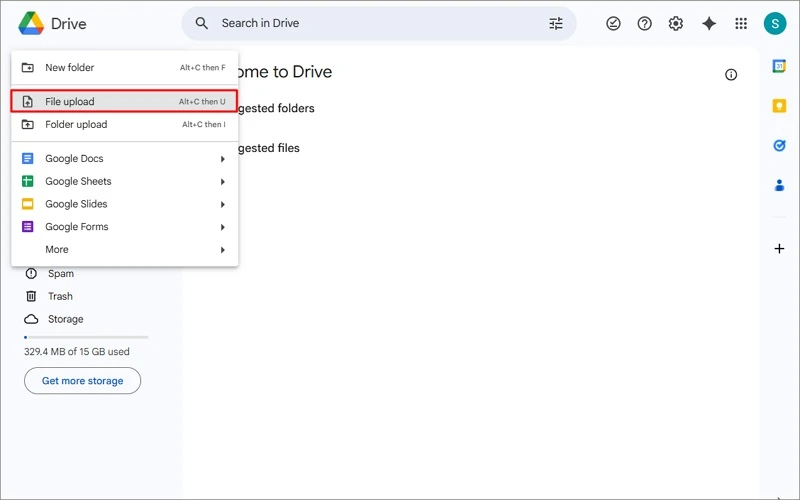Viewport: 800px width, 500px height.
Task: Click the purple Google Forms icon
Action: pyautogui.click(x=28, y=227)
